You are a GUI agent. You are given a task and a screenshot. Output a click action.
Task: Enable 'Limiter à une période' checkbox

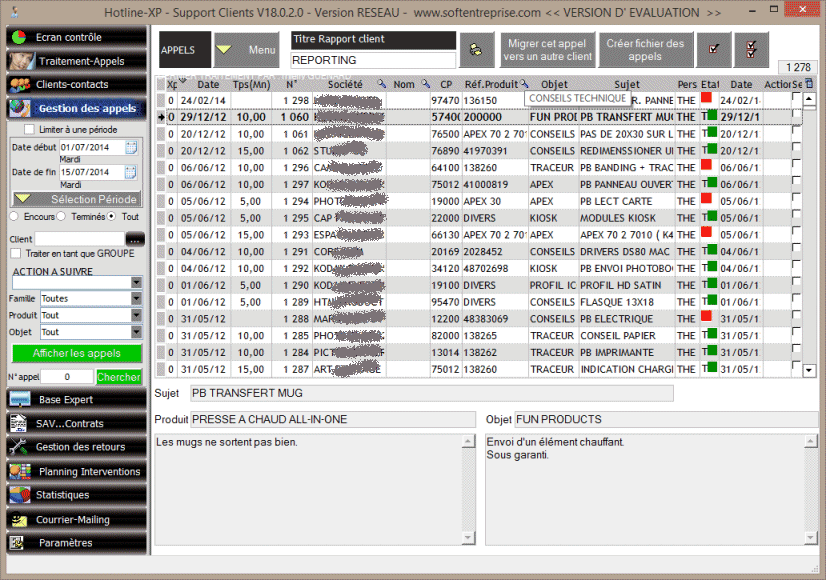(30, 130)
